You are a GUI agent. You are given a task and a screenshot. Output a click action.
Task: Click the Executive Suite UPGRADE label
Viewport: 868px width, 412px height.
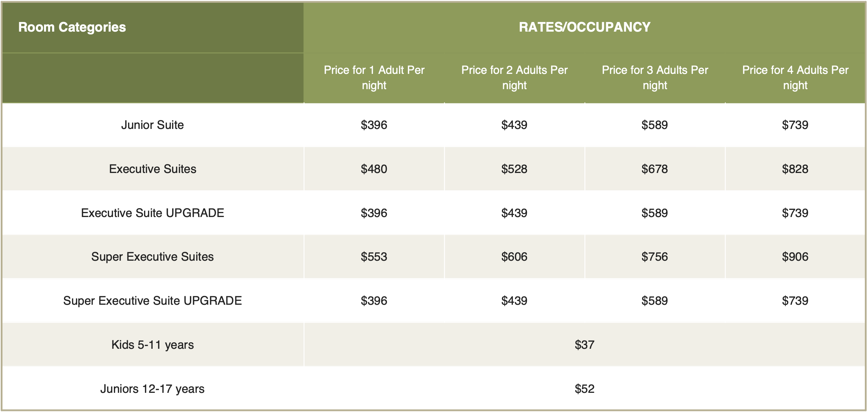[x=153, y=213]
